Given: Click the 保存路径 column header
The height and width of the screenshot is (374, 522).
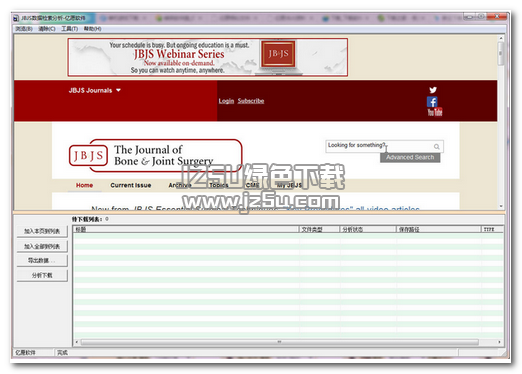Looking at the screenshot, I should tap(439, 229).
